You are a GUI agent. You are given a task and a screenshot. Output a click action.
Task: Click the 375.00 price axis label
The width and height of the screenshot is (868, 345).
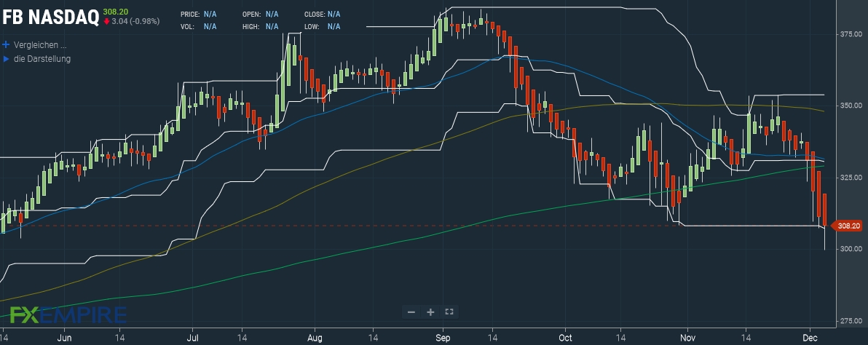click(x=851, y=34)
